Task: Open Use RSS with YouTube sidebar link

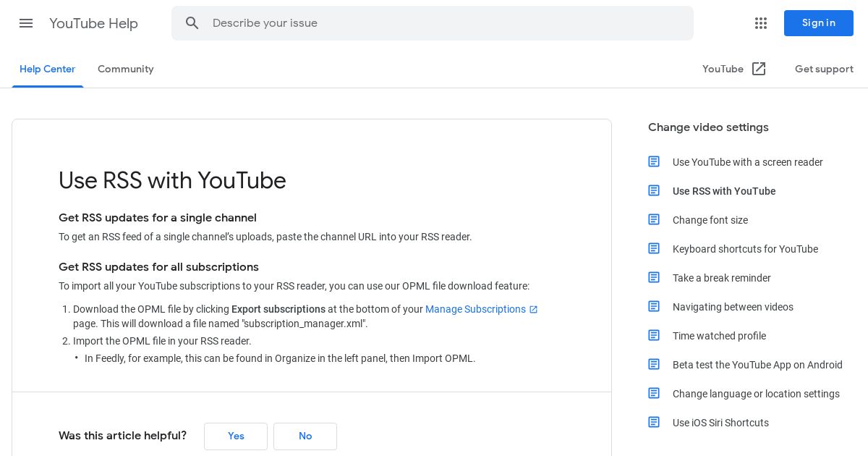Action: pyautogui.click(x=724, y=191)
